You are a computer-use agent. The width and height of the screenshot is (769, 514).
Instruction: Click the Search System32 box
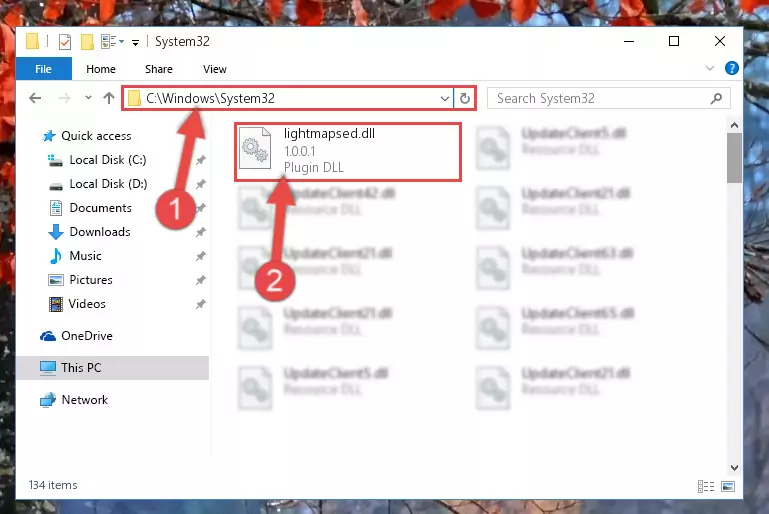point(609,99)
